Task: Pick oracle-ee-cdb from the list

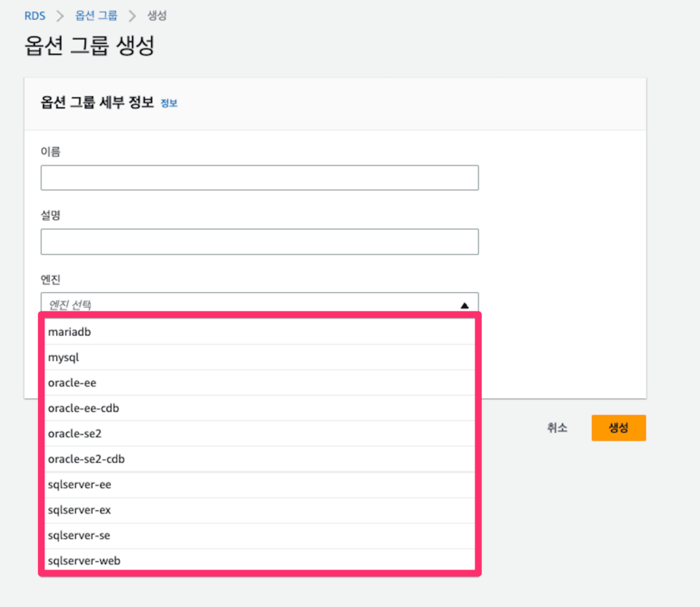Action: pyautogui.click(x=260, y=408)
